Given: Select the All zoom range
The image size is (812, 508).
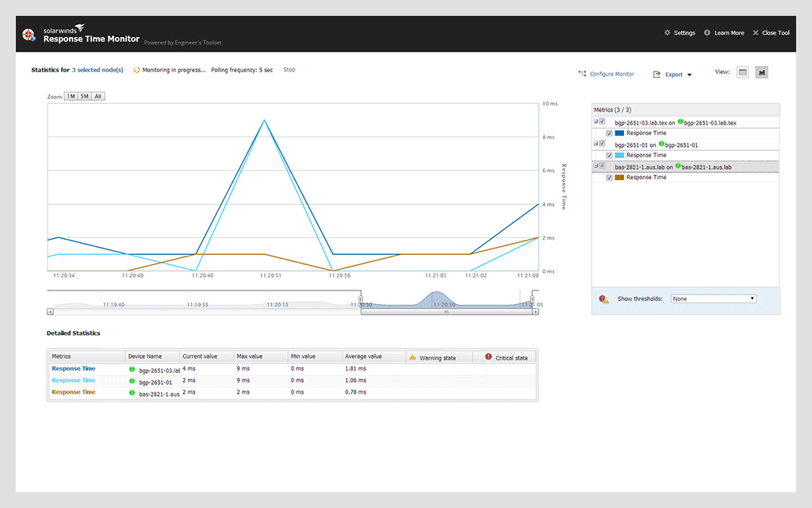Looking at the screenshot, I should click(98, 95).
